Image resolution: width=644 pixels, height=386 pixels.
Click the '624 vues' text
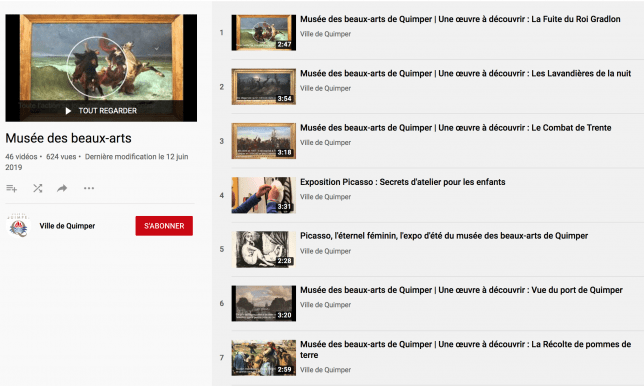(61, 156)
